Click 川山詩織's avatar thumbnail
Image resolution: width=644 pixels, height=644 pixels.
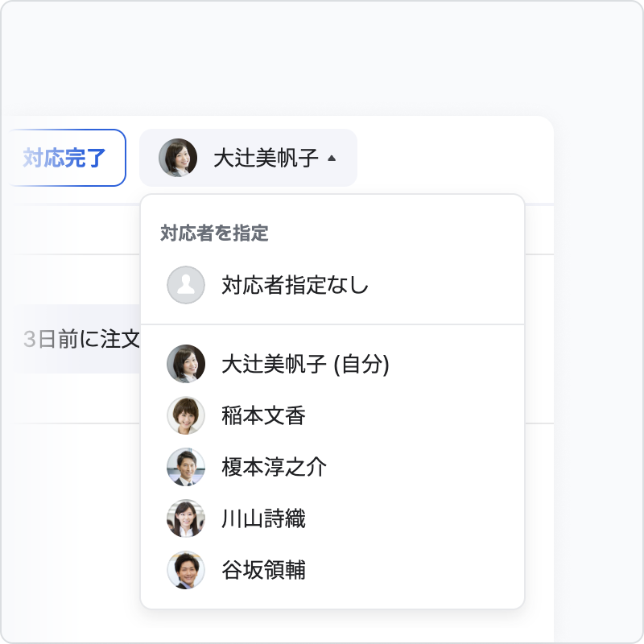186,518
